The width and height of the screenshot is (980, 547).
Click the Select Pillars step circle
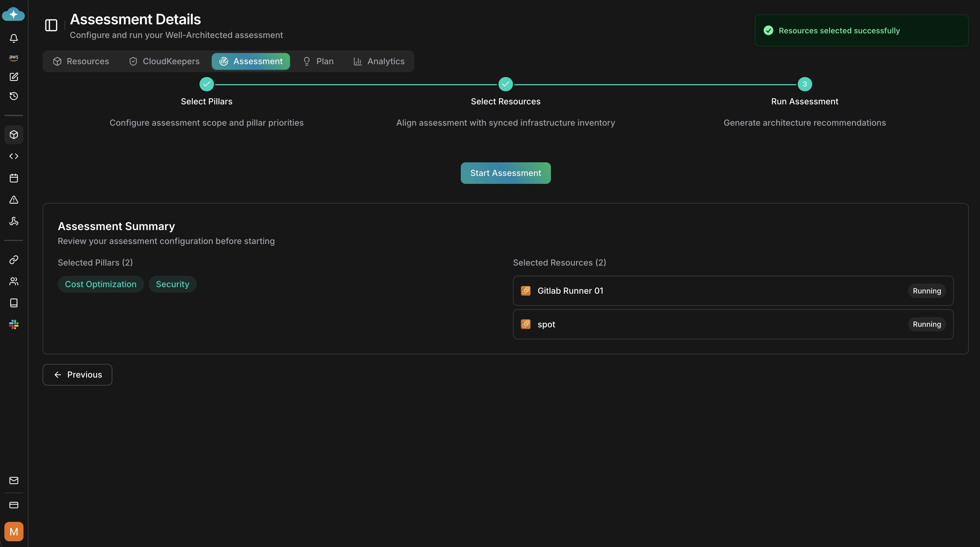coord(207,84)
